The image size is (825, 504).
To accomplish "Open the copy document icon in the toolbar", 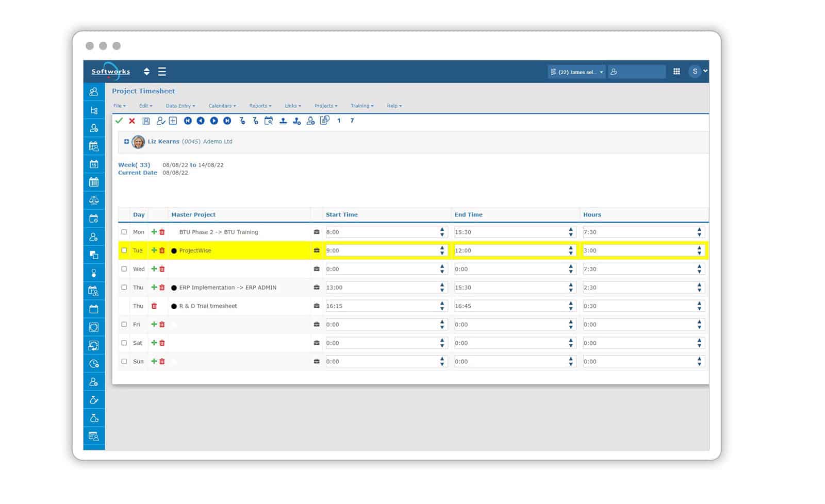I will tap(324, 121).
